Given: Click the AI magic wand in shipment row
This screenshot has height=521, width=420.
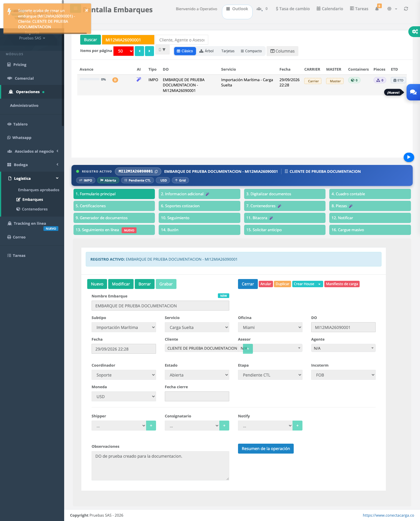Looking at the screenshot, I should 139,79.
